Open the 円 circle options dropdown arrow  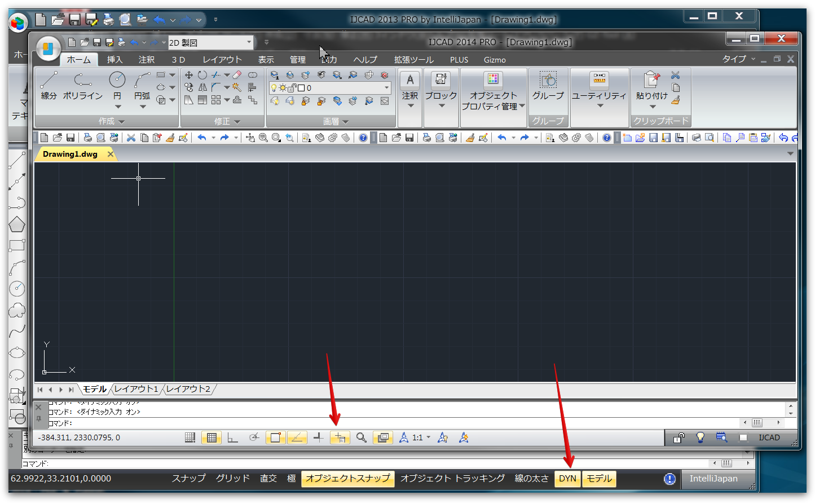tap(118, 107)
